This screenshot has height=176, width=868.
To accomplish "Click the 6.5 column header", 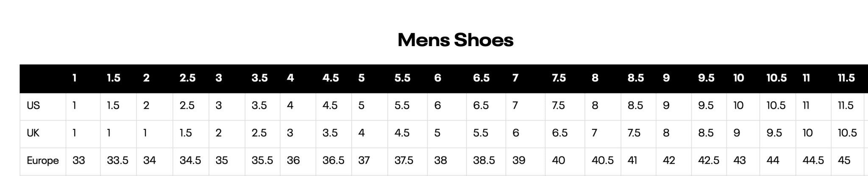I will 486,78.
